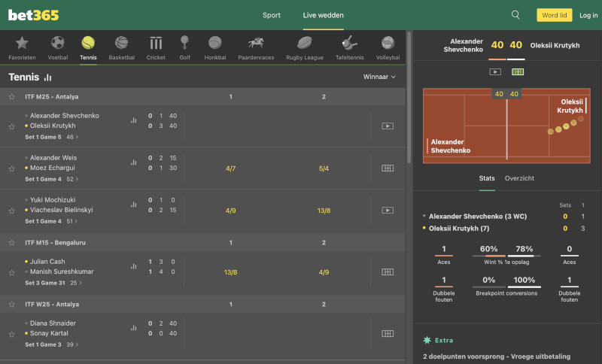Image resolution: width=602 pixels, height=364 pixels.
Task: Select Alexander Shevchenko player name in list
Action: coord(65,116)
